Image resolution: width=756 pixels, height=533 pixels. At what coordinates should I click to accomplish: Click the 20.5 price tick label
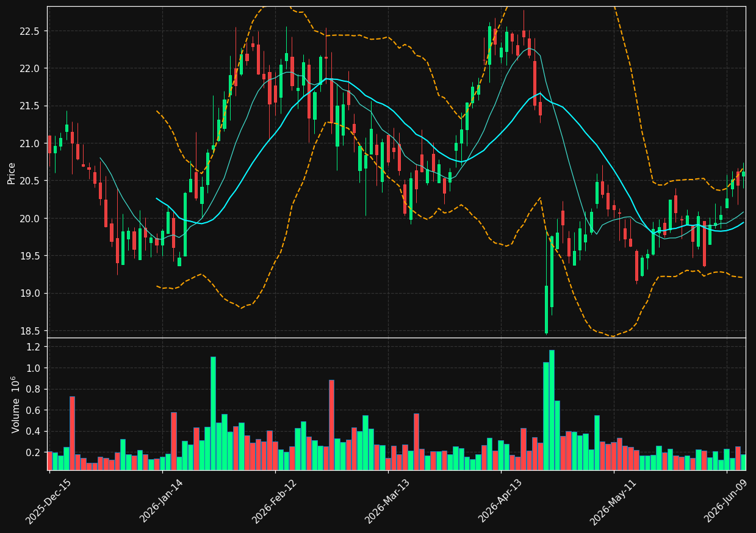pos(30,181)
